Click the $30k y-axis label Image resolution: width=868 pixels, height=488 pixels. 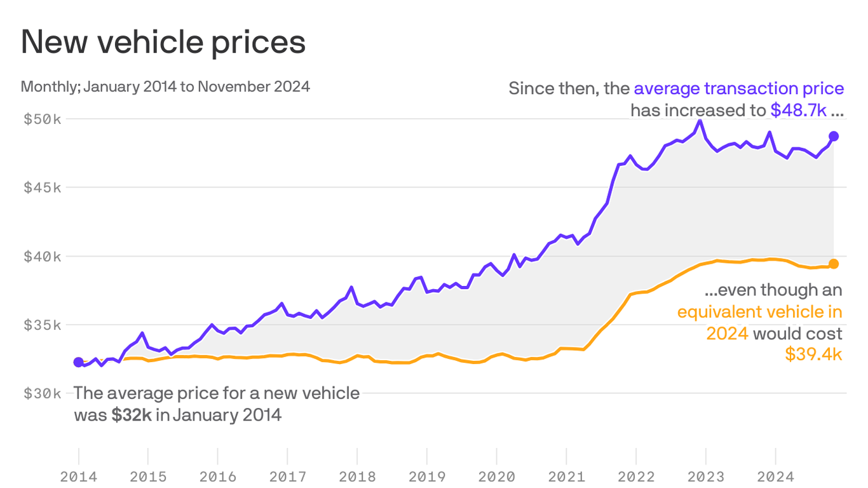[43, 393]
